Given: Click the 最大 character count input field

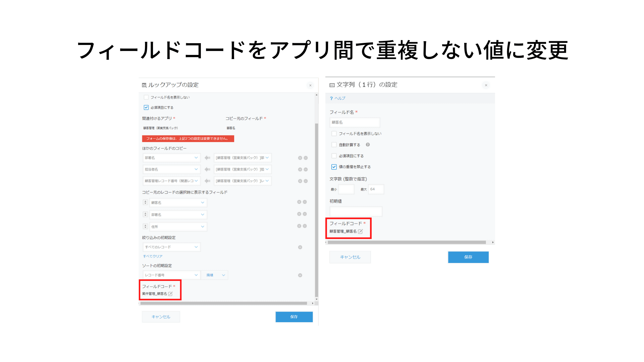Looking at the screenshot, I should tap(376, 189).
